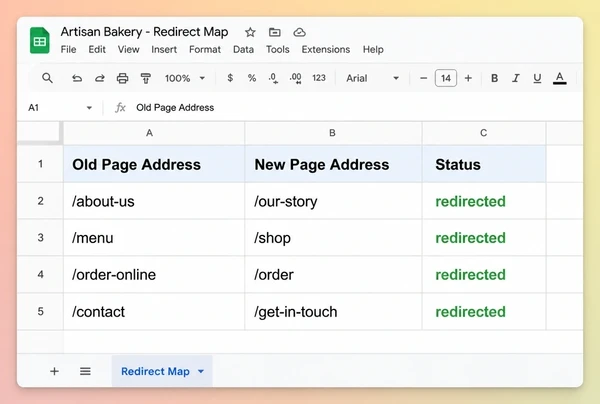Viewport: 600px width, 404px height.
Task: Select the /menu cell
Action: tap(154, 238)
